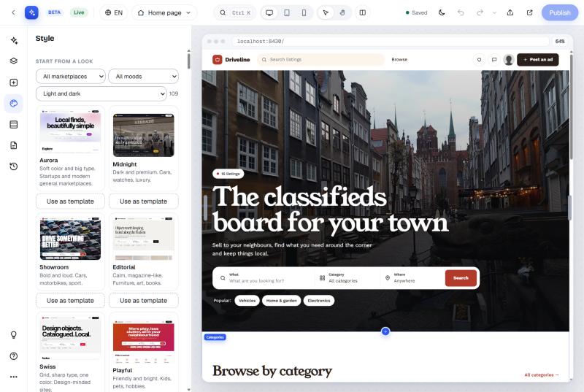
Task: Go back with the left chevron arrow
Action: (13, 12)
